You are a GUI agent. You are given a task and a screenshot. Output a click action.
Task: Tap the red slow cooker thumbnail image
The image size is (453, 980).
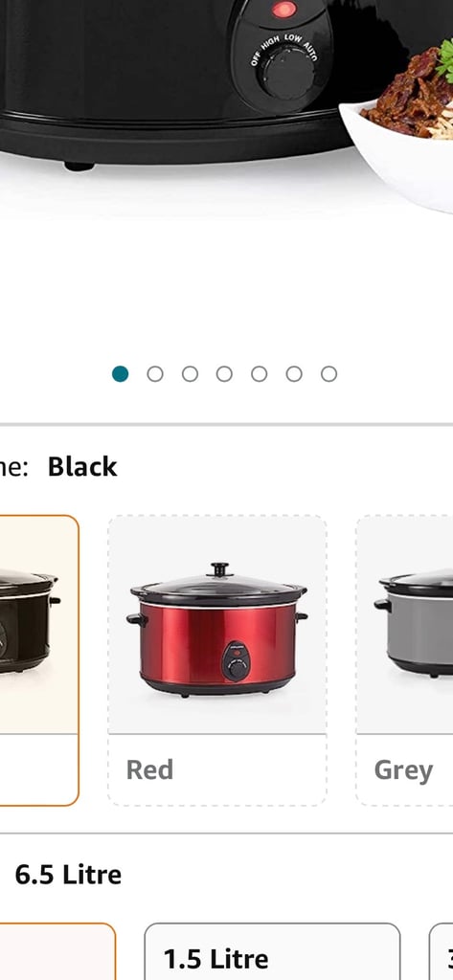click(217, 630)
